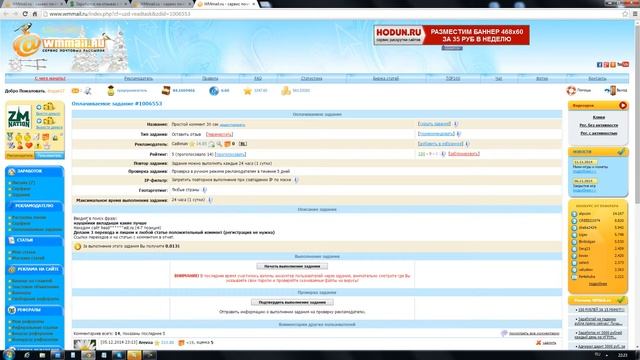
Task: Click the small link next to the task title
Action: tap(232, 125)
